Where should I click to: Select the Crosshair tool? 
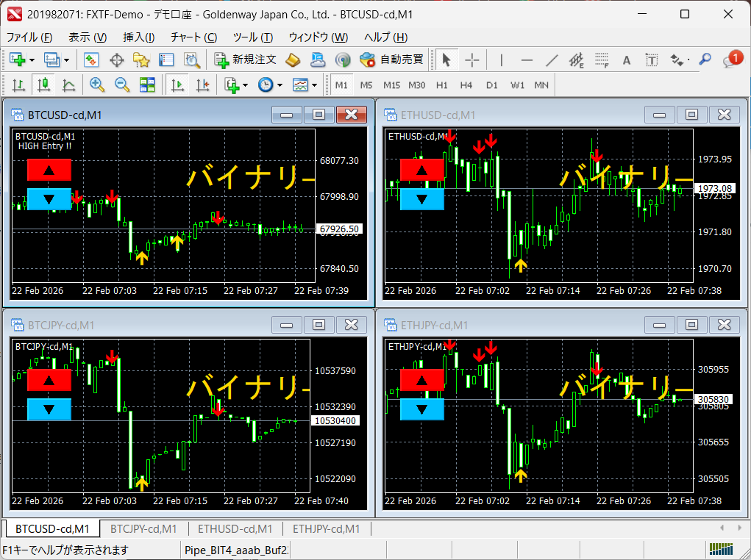coord(471,60)
